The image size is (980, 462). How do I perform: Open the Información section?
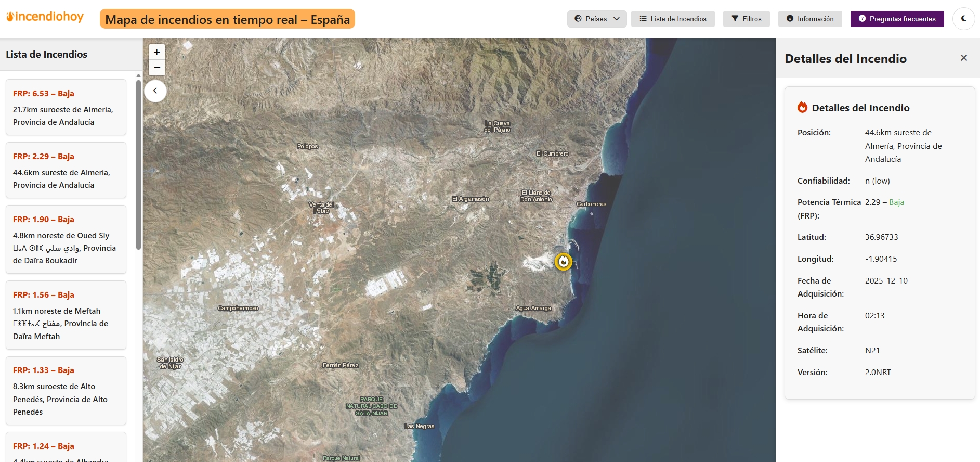coord(809,19)
